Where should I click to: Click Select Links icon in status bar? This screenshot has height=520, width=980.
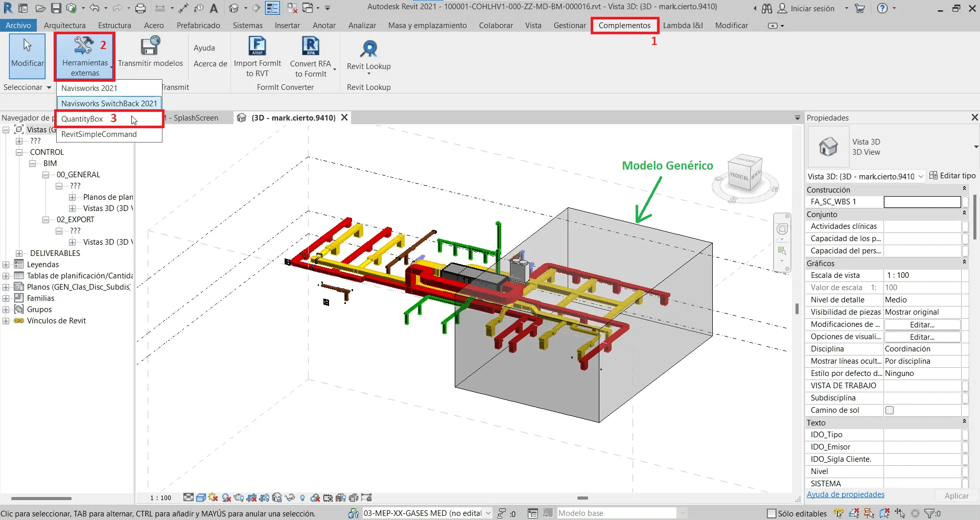click(838, 513)
